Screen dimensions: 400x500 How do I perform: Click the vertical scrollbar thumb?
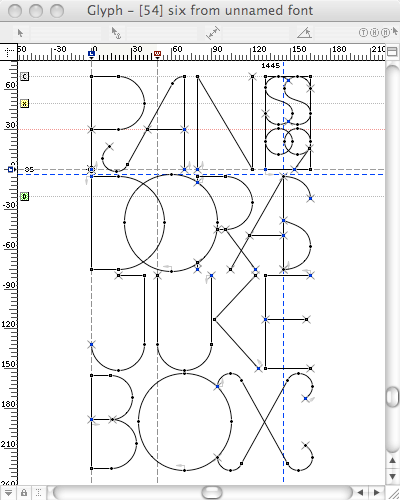393,396
